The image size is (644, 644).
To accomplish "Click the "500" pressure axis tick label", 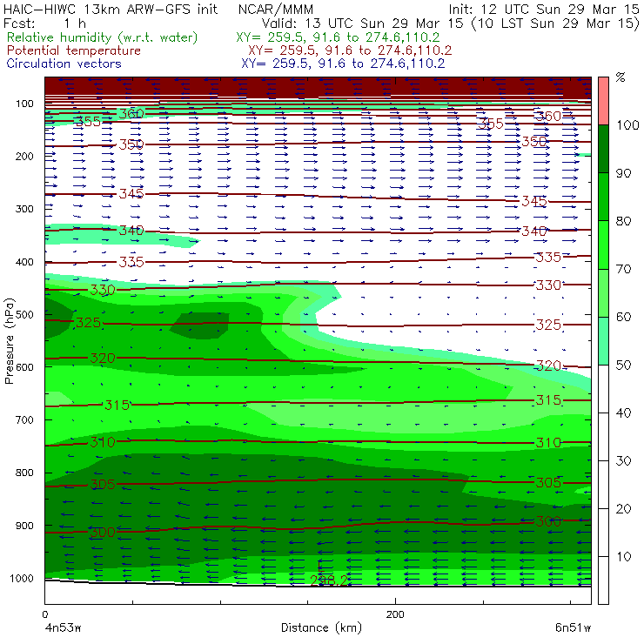I will point(24,315).
